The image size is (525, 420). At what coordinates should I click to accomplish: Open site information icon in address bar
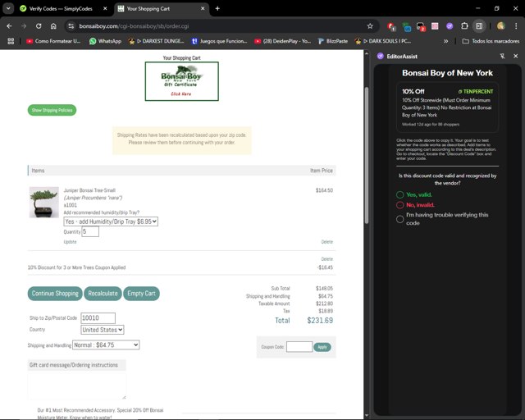click(71, 25)
